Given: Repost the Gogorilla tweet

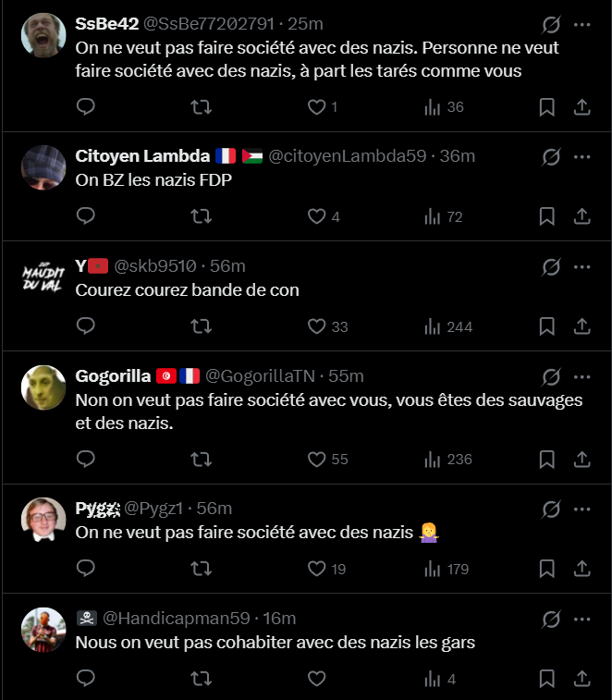Looking at the screenshot, I should point(201,460).
